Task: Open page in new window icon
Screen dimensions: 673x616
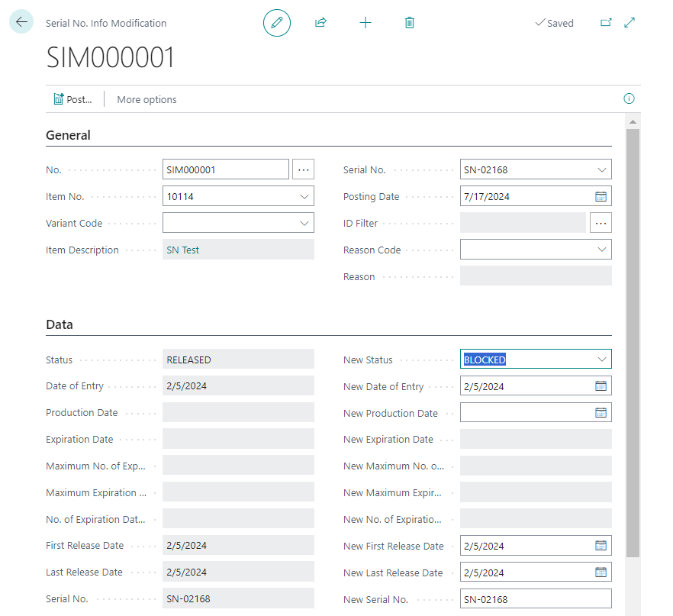Action: (606, 22)
